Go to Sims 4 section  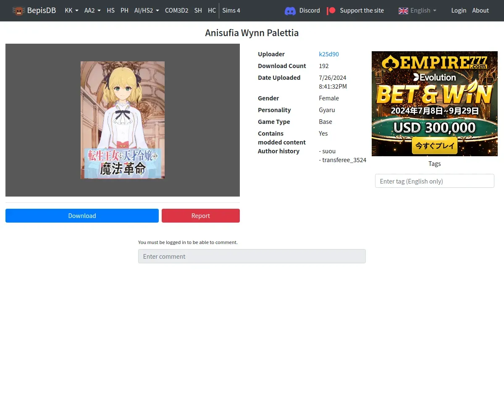(231, 10)
